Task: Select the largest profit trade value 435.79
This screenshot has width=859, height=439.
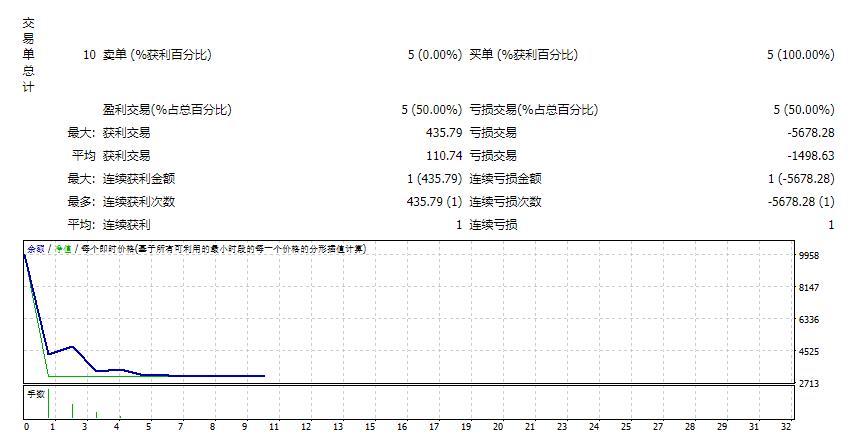Action: (x=444, y=133)
